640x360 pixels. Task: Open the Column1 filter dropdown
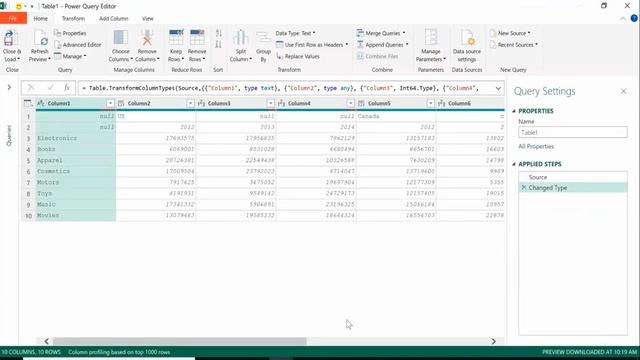(x=110, y=103)
